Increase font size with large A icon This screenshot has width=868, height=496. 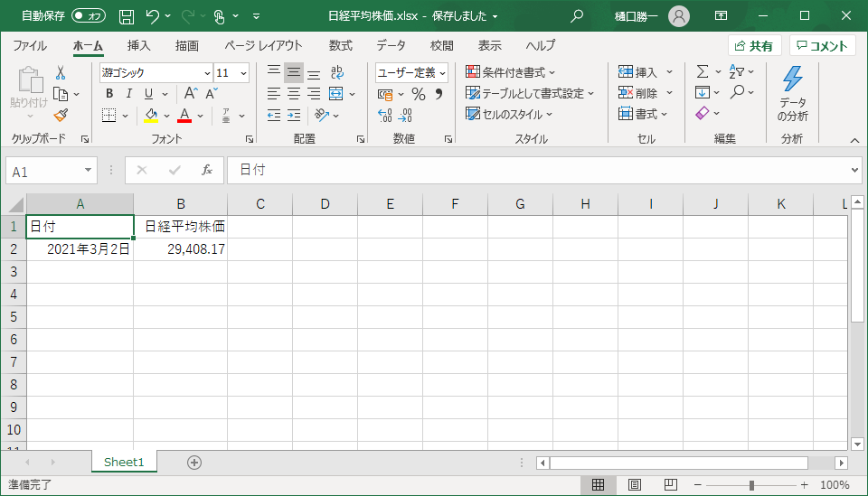tap(191, 93)
